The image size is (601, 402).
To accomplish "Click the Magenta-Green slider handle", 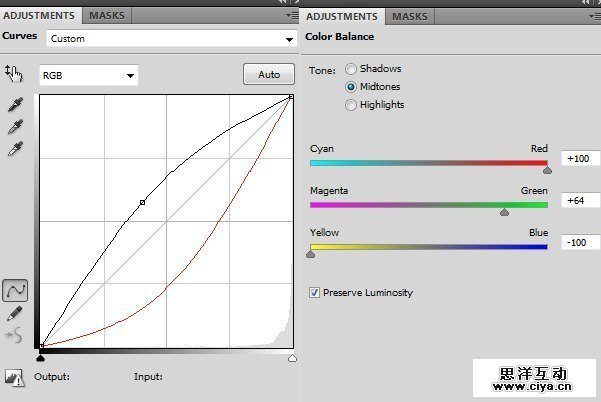I will pyautogui.click(x=504, y=212).
